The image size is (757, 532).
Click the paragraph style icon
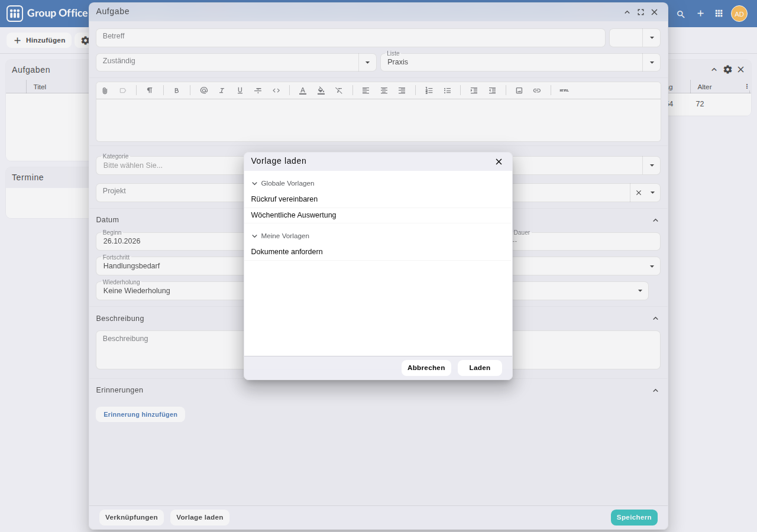pos(150,90)
